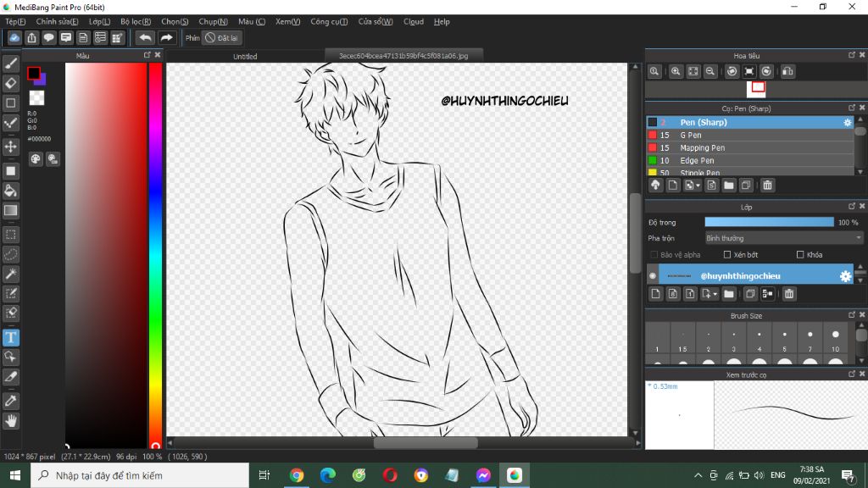This screenshot has width=868, height=488.
Task: Open the Bộ lọc menu
Action: pyautogui.click(x=136, y=21)
